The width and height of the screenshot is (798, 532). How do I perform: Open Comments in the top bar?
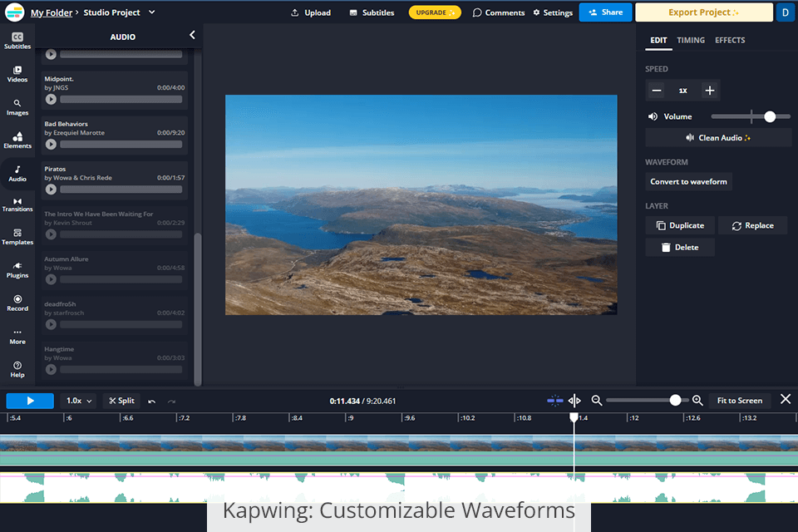[x=498, y=12]
